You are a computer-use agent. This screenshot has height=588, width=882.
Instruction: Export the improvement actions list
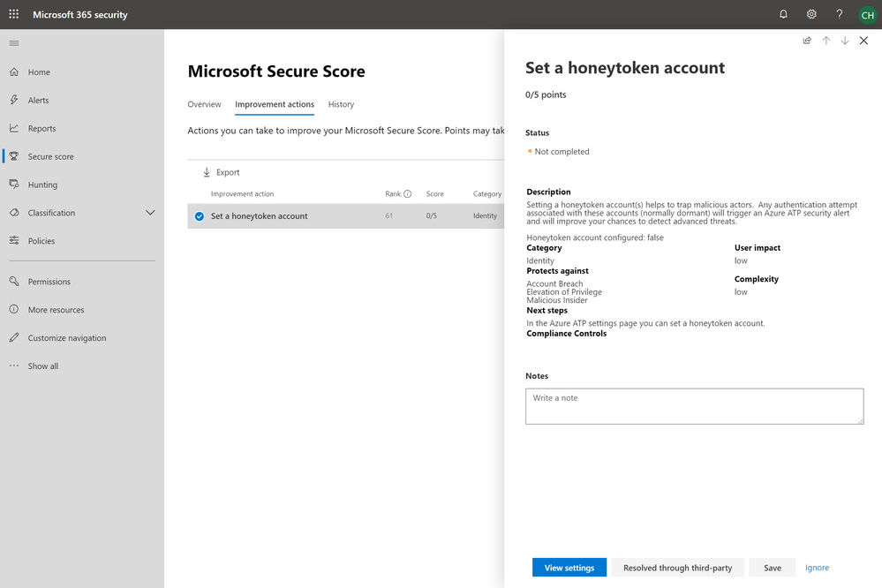[221, 172]
